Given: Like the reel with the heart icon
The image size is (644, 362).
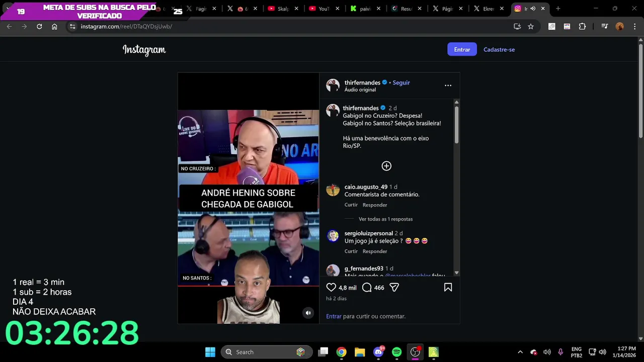Looking at the screenshot, I should tap(331, 288).
